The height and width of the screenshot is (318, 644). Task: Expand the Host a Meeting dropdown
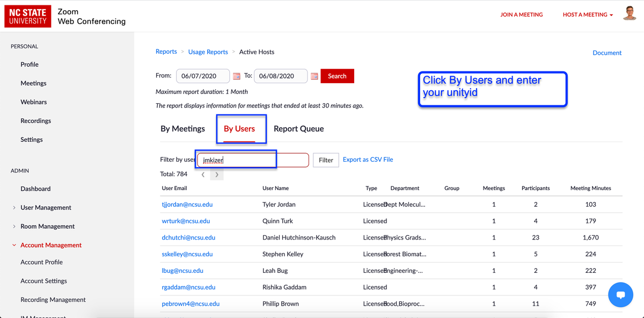point(588,15)
